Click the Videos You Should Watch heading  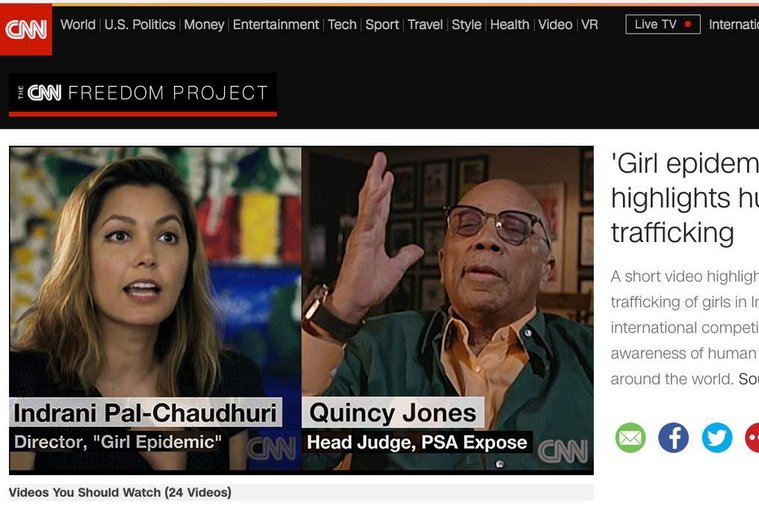pos(120,492)
